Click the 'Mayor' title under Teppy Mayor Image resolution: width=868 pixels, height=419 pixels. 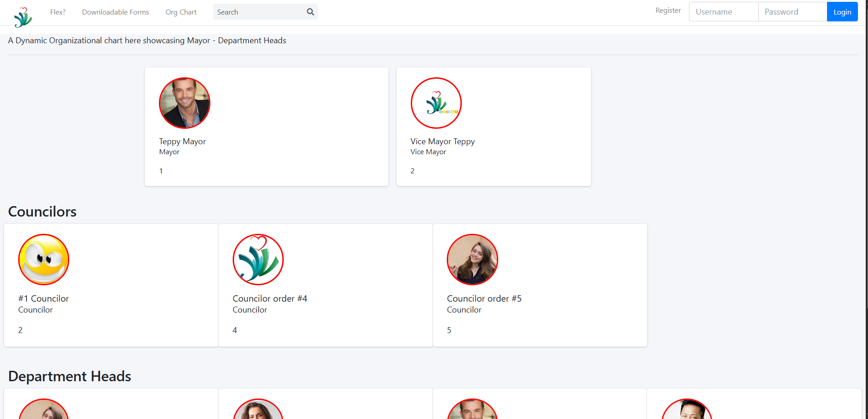point(169,152)
